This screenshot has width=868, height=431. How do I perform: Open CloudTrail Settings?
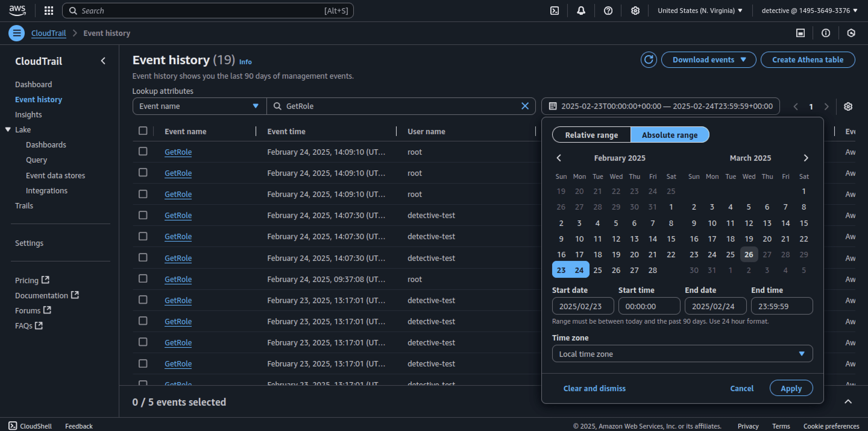(x=29, y=243)
